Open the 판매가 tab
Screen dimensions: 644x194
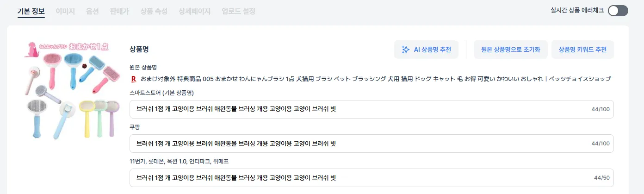pos(120,11)
